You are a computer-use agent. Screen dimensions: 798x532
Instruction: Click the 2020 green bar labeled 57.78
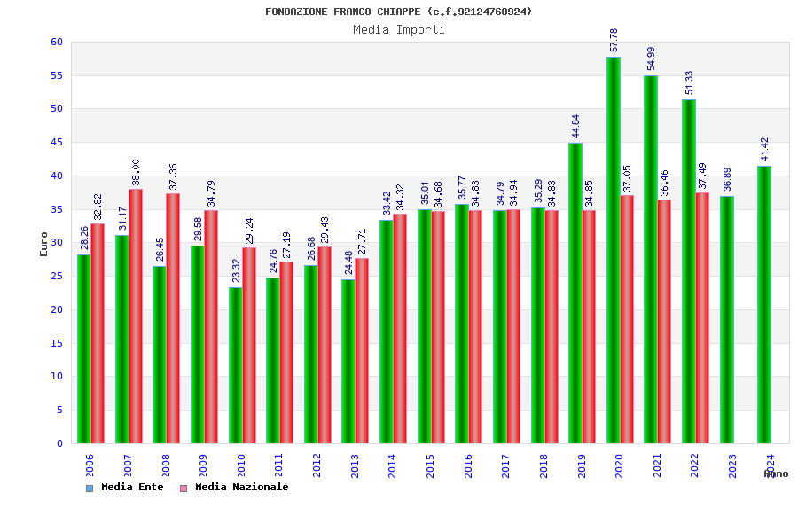(x=614, y=250)
